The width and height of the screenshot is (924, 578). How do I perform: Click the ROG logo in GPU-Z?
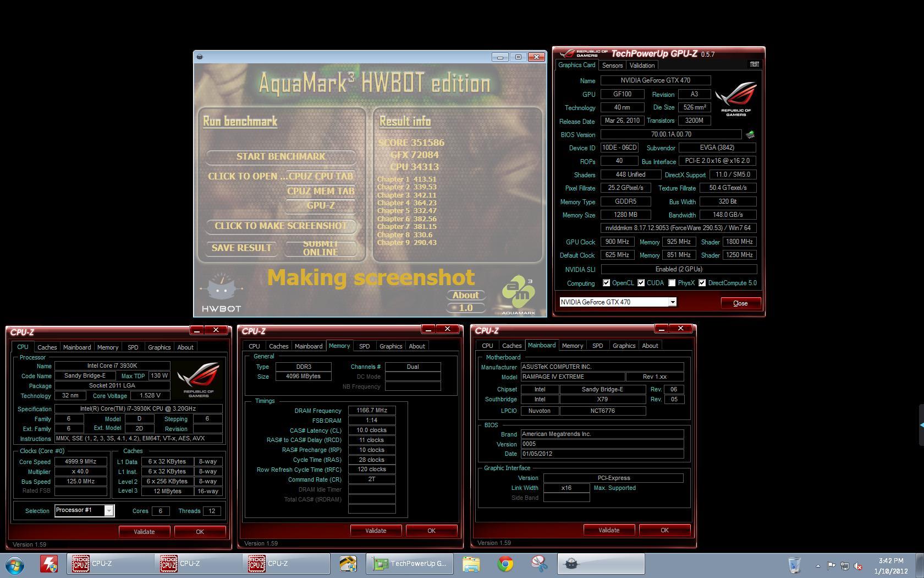pyautogui.click(x=736, y=99)
